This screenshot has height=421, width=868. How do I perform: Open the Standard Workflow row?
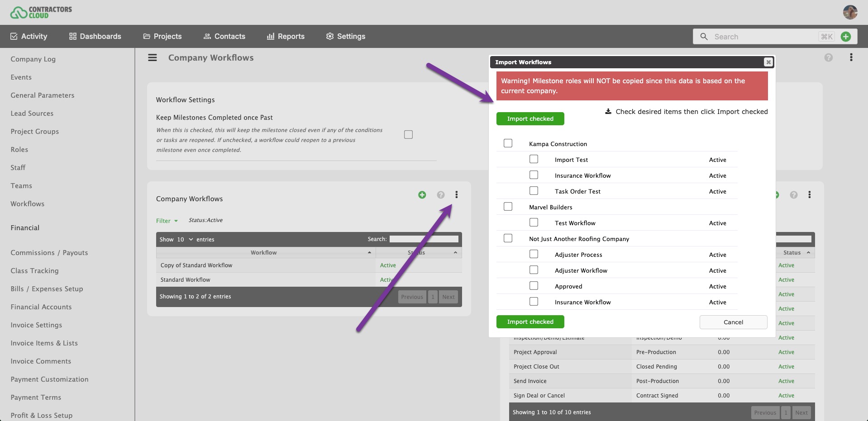[x=309, y=280]
